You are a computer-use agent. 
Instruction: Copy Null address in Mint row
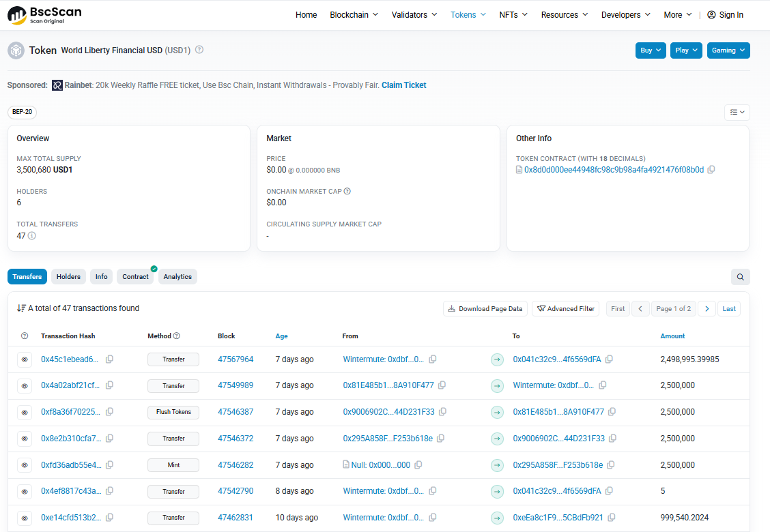pos(418,464)
